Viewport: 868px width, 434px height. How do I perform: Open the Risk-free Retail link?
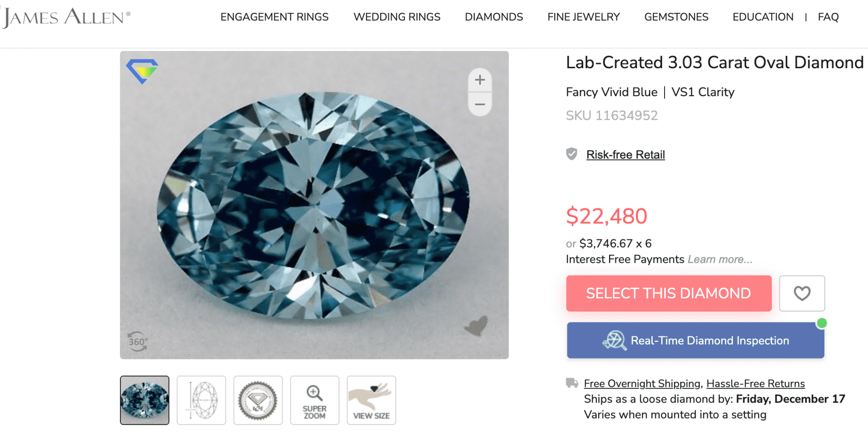tap(625, 155)
